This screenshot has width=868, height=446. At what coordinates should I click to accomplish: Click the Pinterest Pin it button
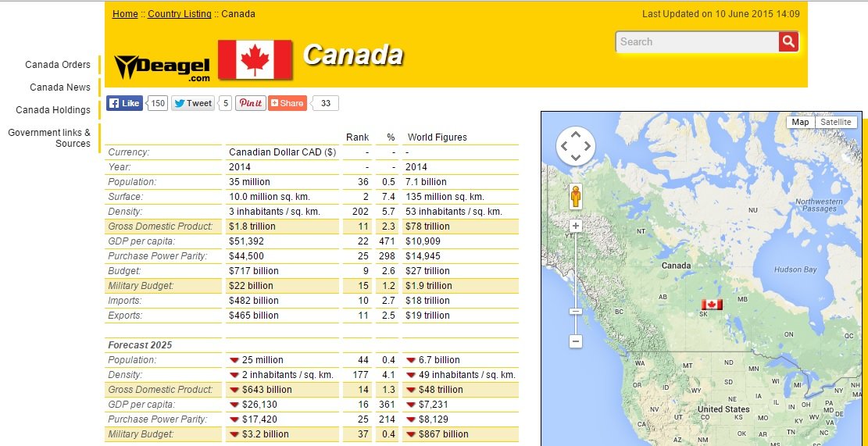[x=251, y=103]
